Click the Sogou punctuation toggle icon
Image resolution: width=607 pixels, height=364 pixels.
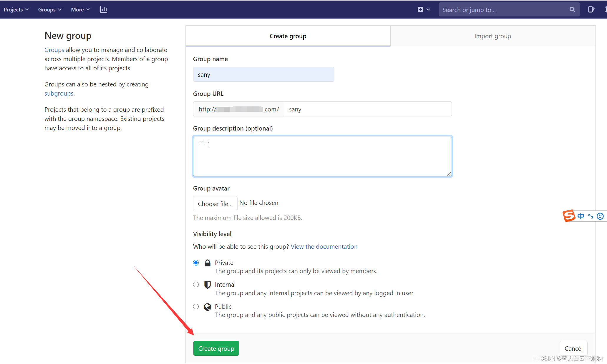[x=591, y=216]
